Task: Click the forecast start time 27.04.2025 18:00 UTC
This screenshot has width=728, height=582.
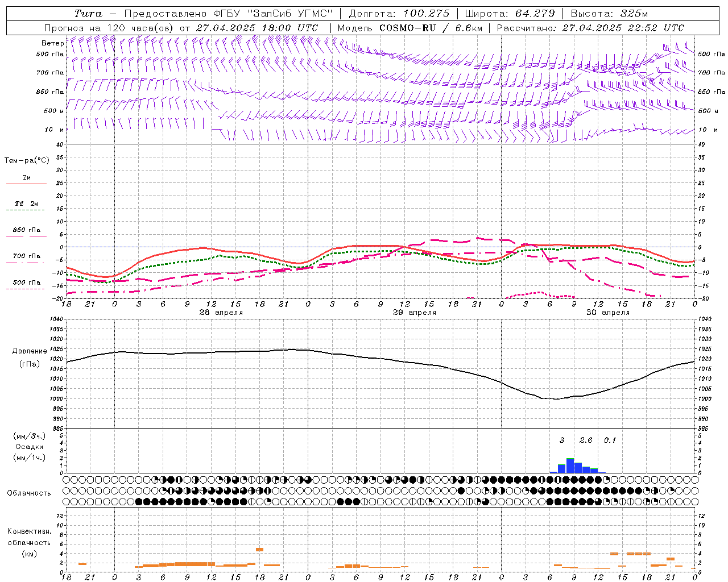Action: click(257, 28)
